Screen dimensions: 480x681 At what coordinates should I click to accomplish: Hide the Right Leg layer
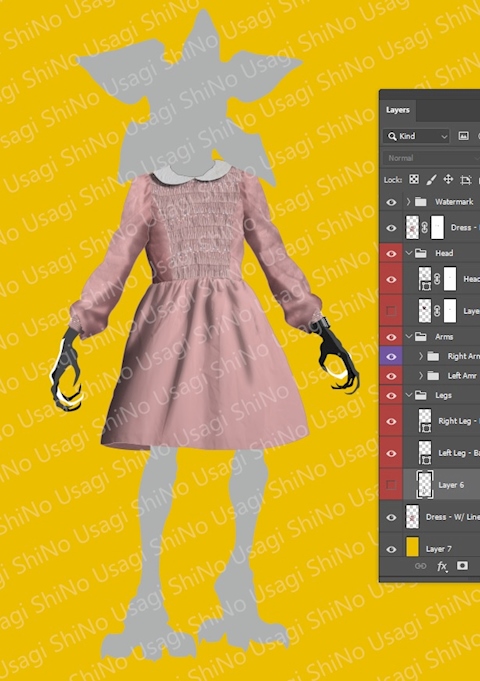pyautogui.click(x=391, y=421)
